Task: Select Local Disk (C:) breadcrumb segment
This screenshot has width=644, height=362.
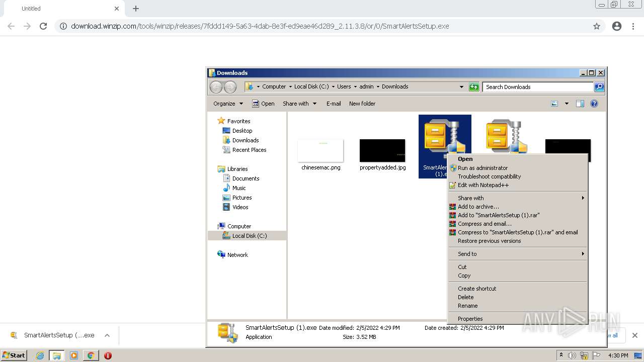Action: (x=311, y=86)
